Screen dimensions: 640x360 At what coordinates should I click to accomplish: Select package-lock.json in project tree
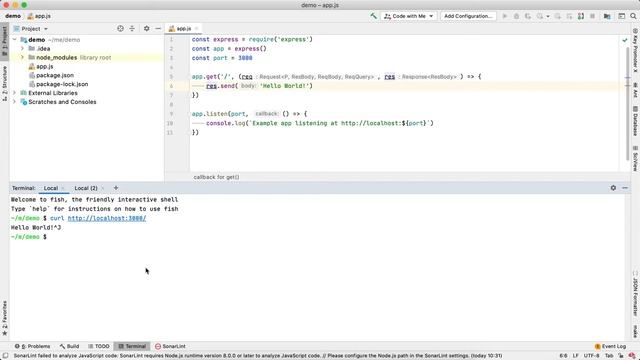[x=62, y=84]
